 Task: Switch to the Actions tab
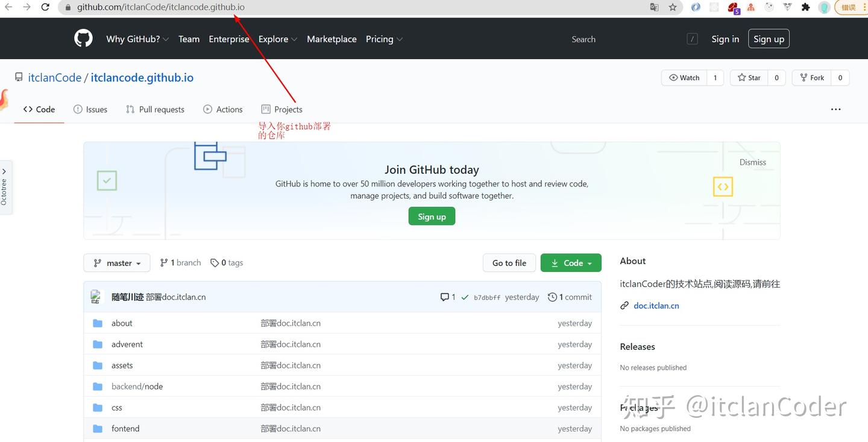(223, 109)
